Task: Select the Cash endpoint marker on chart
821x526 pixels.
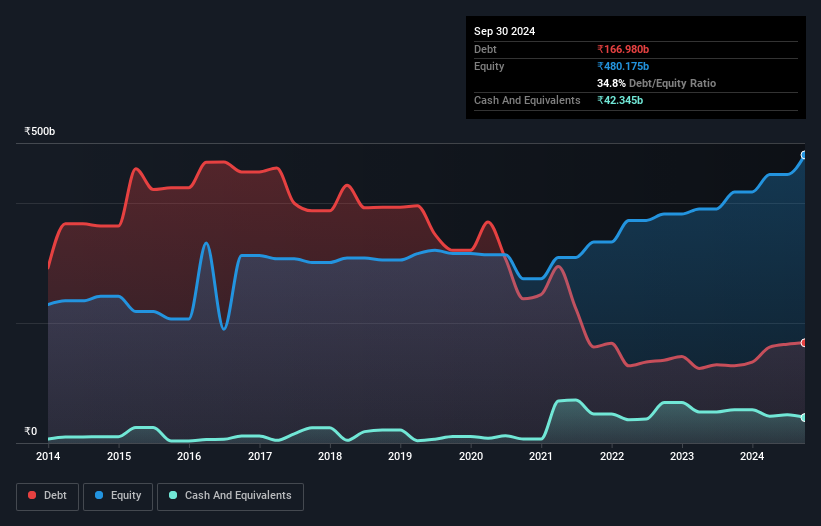Action: coord(804,418)
